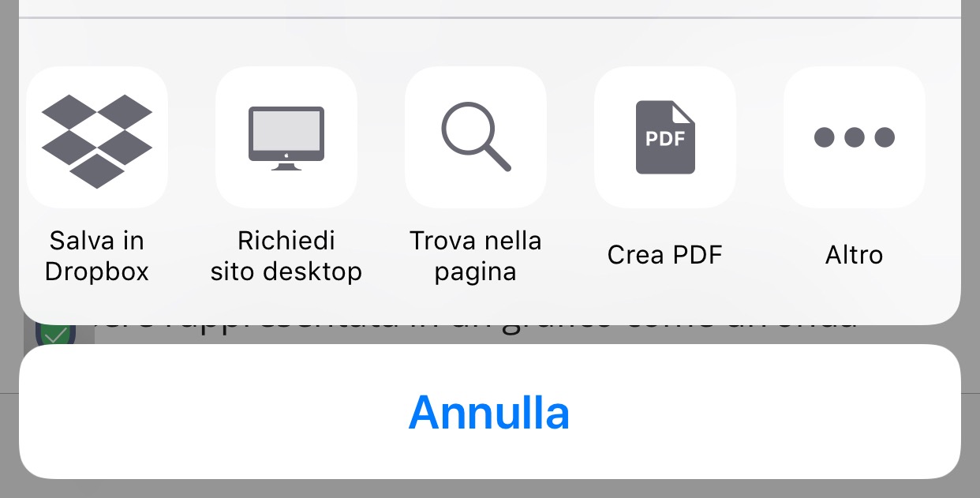
Task: Tap the desktop monitor icon
Action: click(x=286, y=138)
